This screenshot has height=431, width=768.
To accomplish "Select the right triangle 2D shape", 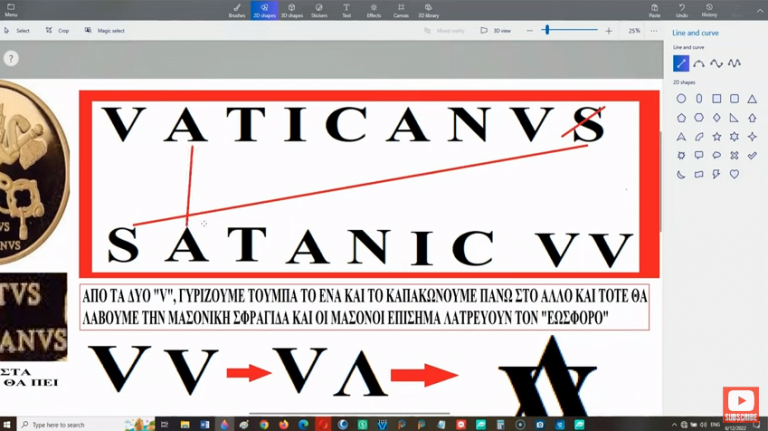I will coord(734,118).
